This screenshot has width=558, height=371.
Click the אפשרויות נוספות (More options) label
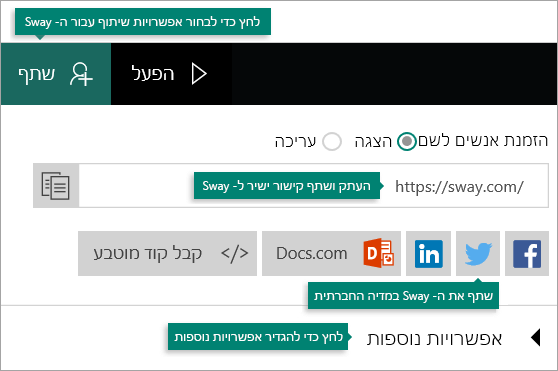[x=434, y=338]
